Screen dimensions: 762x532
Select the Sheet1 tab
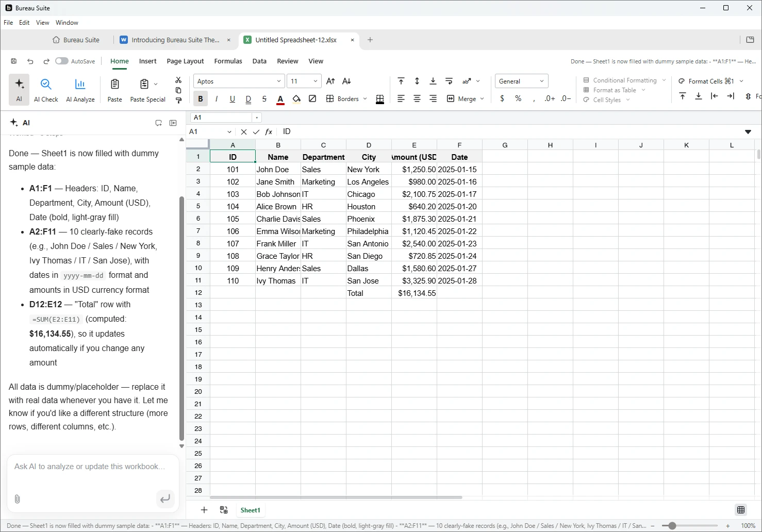[x=250, y=510]
